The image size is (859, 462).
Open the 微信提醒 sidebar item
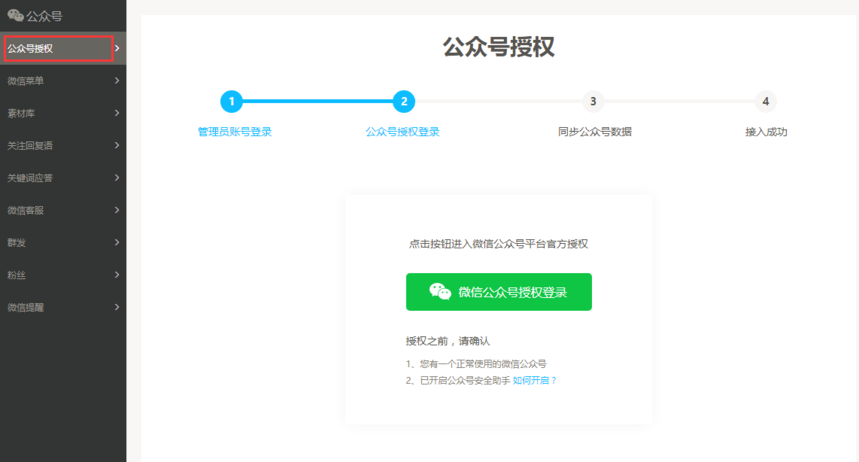pos(63,307)
